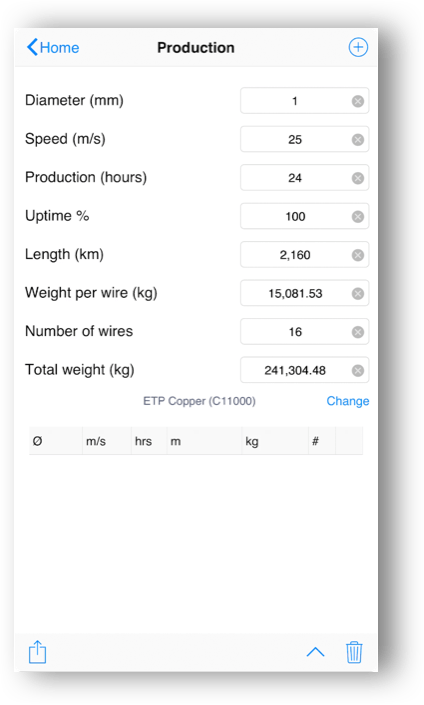Edit the Diameter (mm) input field
Screen dimensions: 424x705
coord(304,101)
